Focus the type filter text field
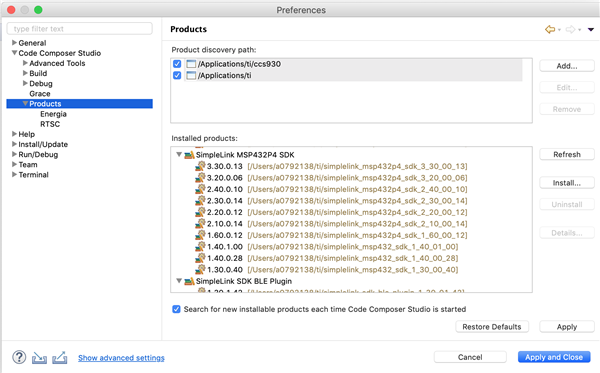Viewport: 600px width, 373px height. click(80, 29)
